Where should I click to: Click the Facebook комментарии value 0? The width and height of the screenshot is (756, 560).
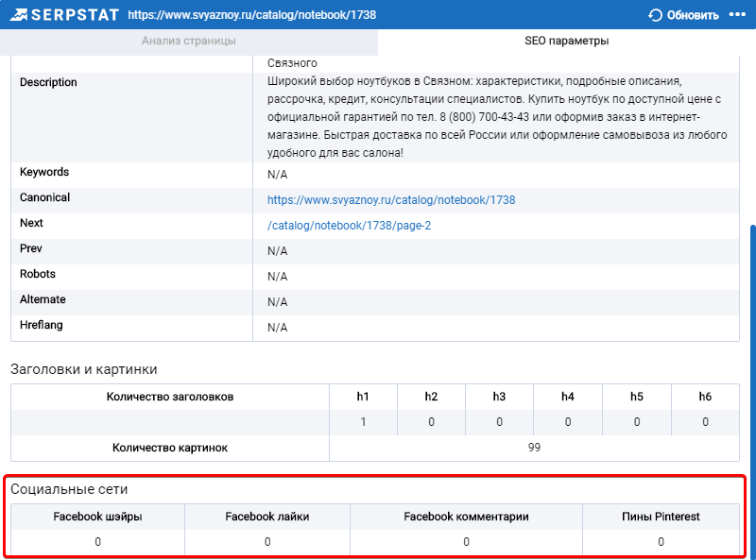point(466,543)
